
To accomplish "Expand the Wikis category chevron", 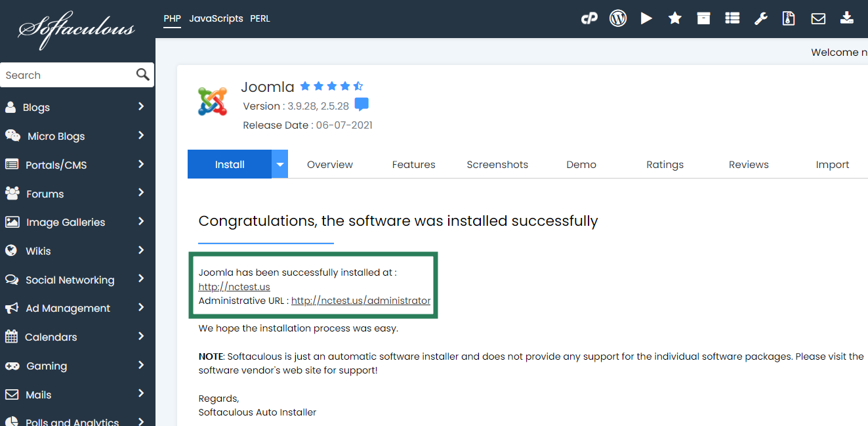I will (141, 250).
